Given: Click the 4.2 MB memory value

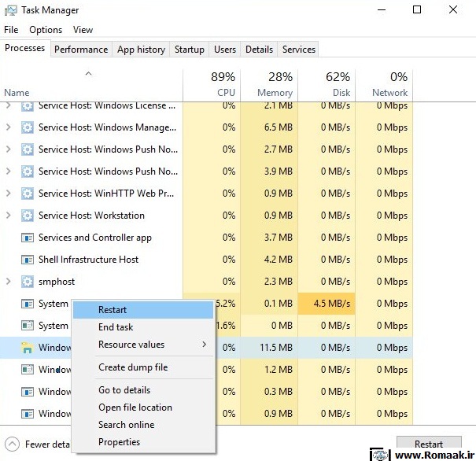Looking at the screenshot, I should tap(279, 260).
